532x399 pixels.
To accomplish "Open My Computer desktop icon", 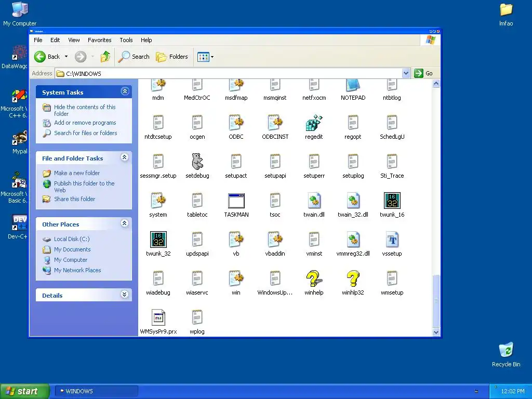I will coord(20,9).
